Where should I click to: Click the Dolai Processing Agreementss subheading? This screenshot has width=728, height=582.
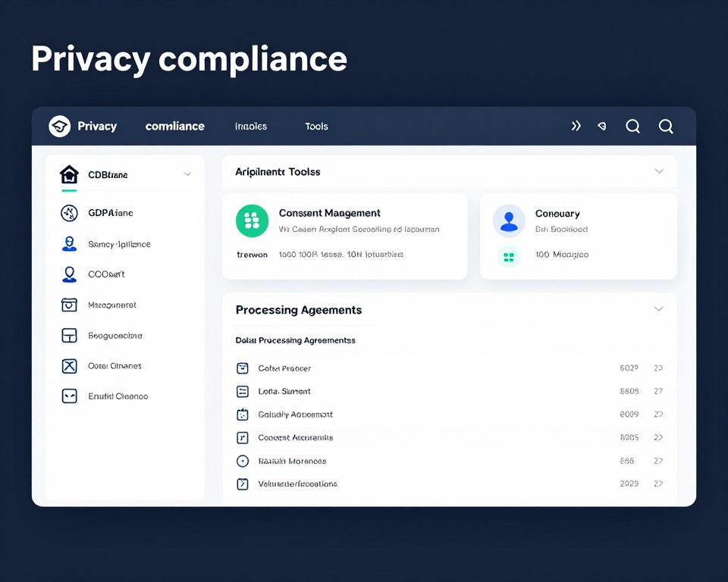click(295, 340)
